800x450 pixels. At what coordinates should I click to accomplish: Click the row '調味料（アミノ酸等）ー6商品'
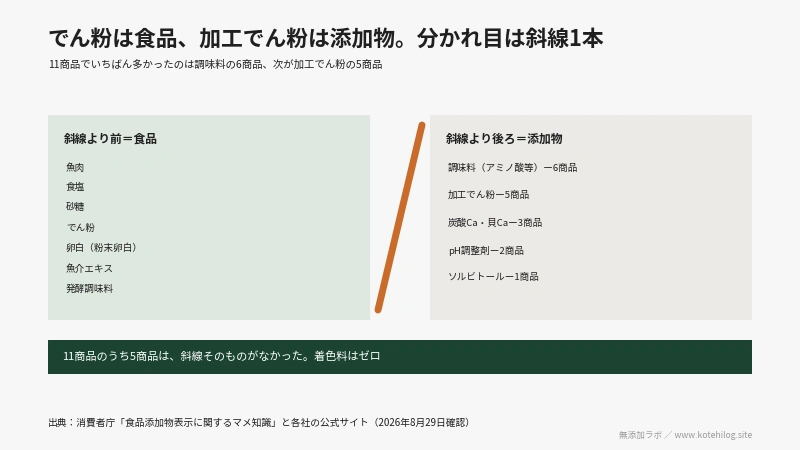coord(512,167)
